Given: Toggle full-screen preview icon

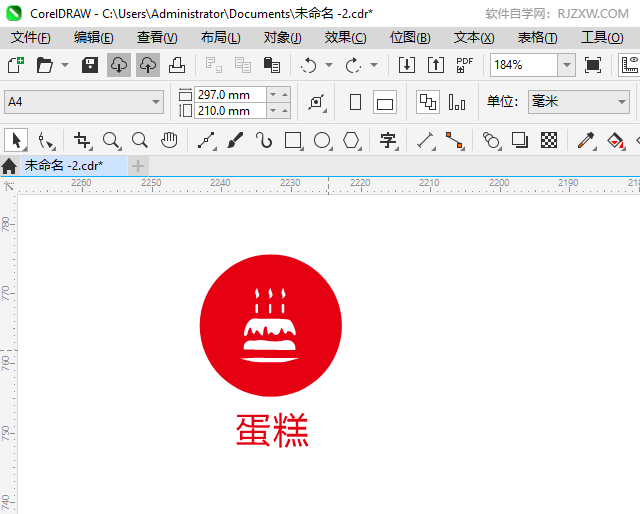Looking at the screenshot, I should (593, 65).
